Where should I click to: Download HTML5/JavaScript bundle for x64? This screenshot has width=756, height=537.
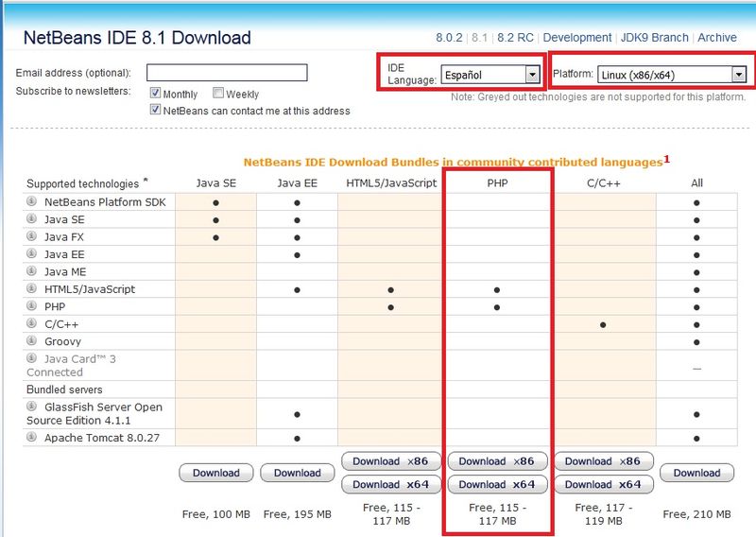pyautogui.click(x=391, y=484)
